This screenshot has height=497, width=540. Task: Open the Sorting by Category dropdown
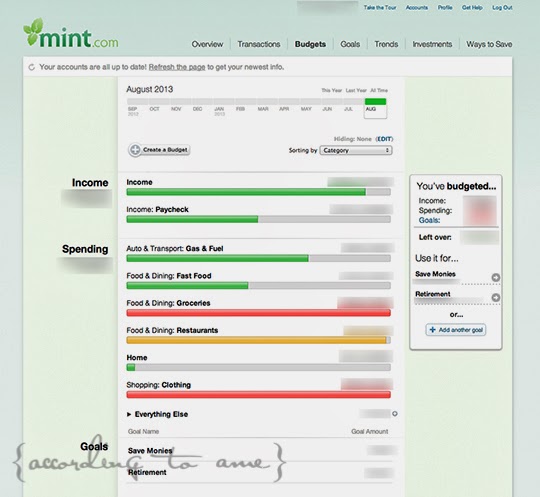pyautogui.click(x=356, y=151)
